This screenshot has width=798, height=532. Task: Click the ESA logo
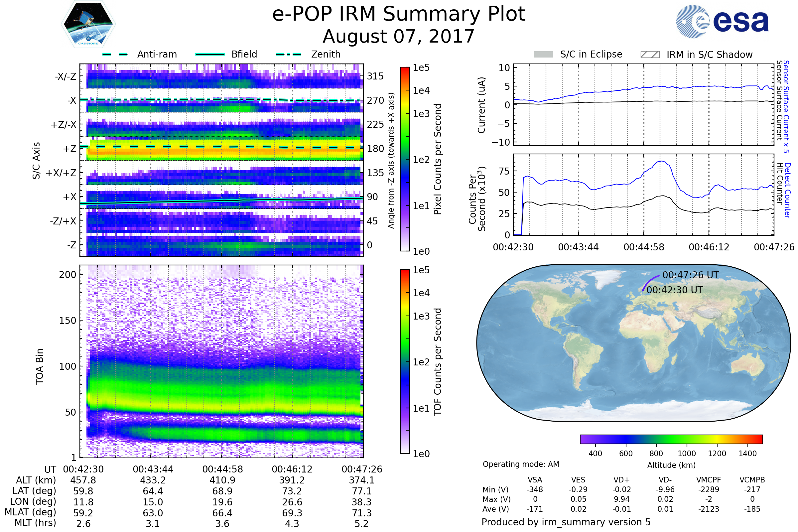722,22
